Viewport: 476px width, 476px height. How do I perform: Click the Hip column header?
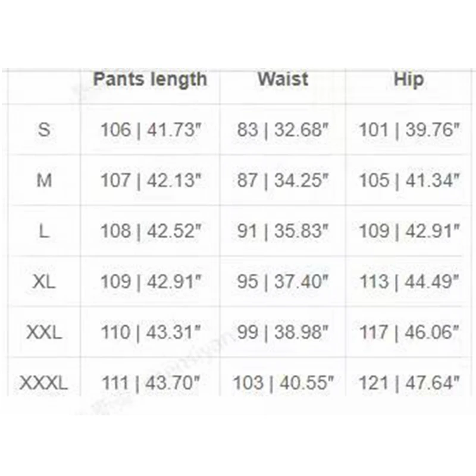pos(409,80)
